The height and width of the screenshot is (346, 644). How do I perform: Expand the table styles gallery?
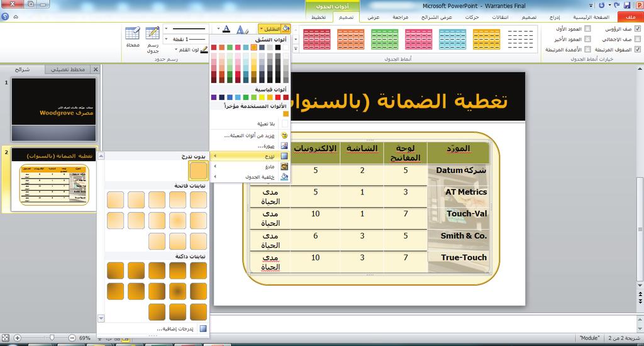296,49
